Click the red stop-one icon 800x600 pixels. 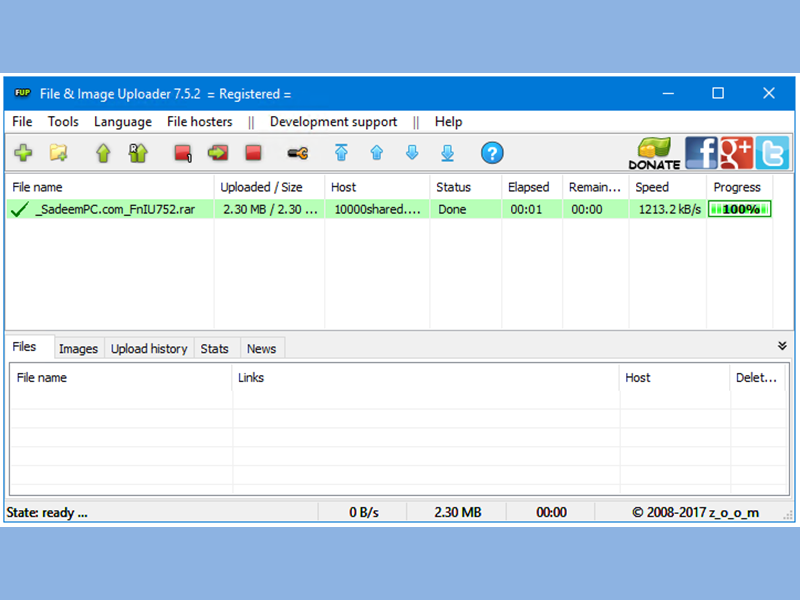[183, 153]
